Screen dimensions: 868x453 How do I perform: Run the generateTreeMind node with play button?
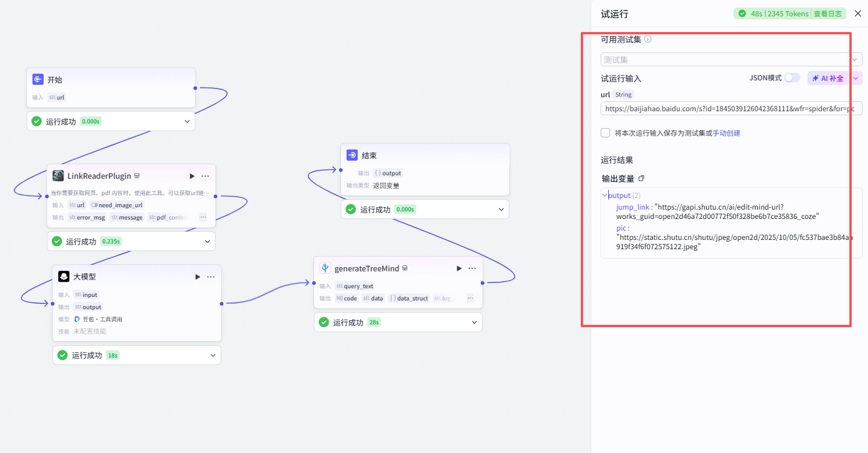459,268
